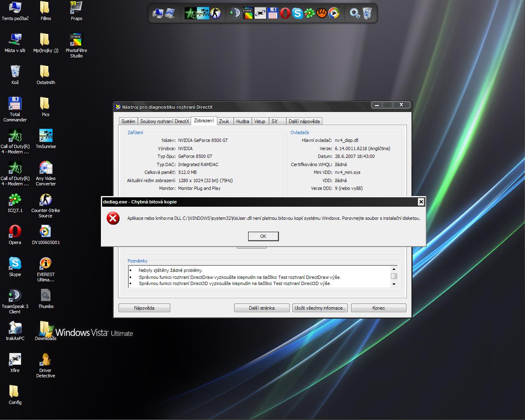Click the Windows Media Player dock icon
This screenshot has width=525, height=420.
pyautogui.click(x=334, y=14)
